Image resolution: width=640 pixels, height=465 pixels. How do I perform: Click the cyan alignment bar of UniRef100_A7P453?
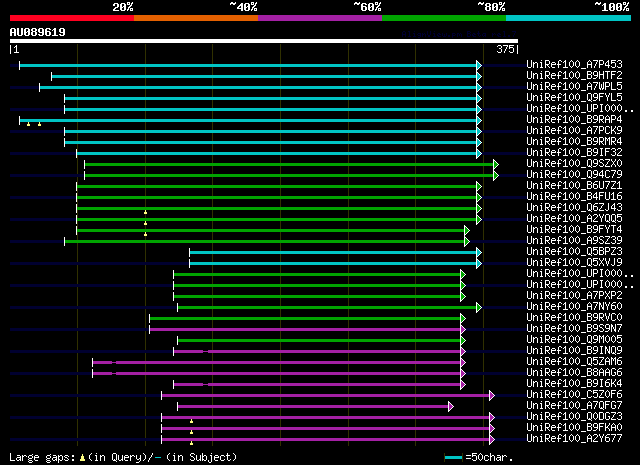coord(251,65)
